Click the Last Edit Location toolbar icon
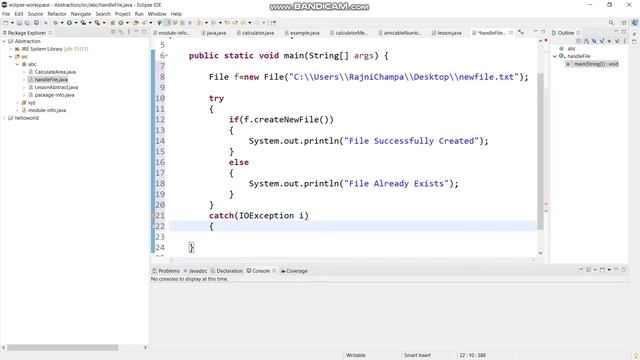 pyautogui.click(x=227, y=23)
